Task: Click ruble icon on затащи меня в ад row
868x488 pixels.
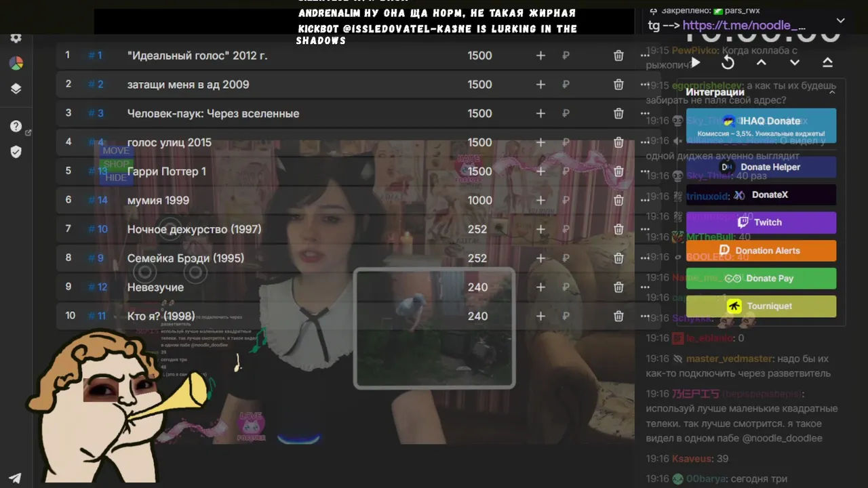Action: pyautogui.click(x=566, y=85)
